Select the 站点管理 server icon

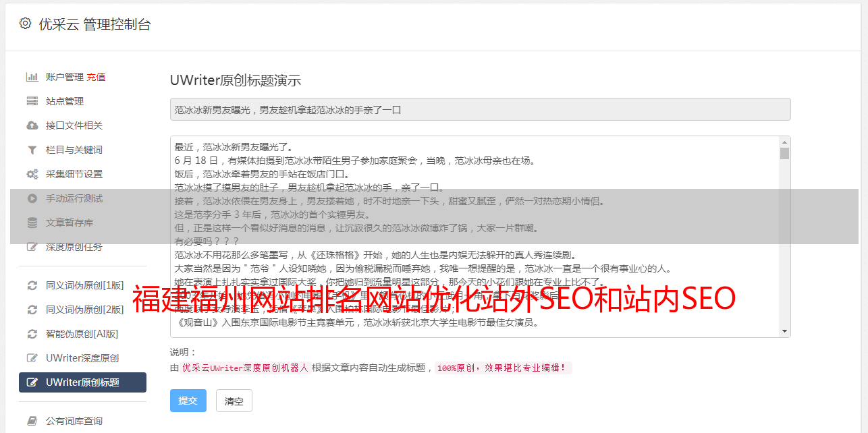[32, 101]
